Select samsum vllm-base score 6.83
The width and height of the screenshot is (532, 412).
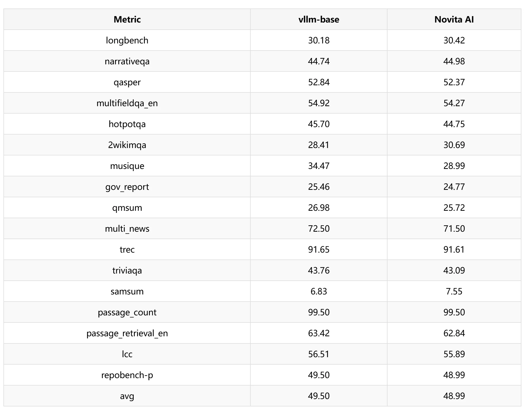click(x=319, y=291)
